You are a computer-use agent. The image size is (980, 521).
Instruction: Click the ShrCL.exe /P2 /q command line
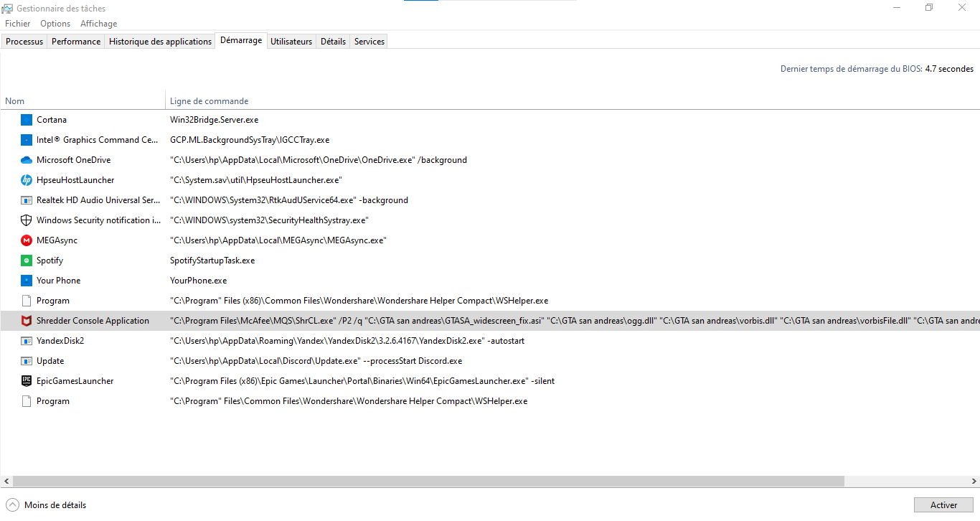click(575, 321)
